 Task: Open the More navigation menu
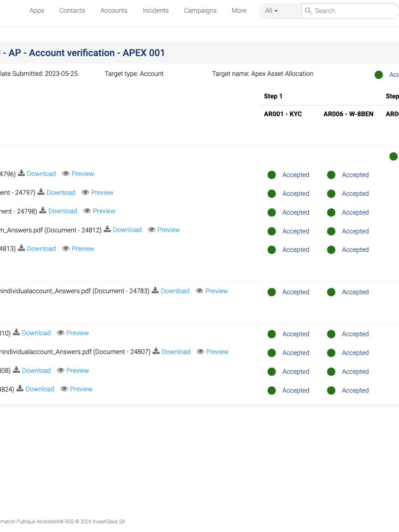(x=239, y=11)
